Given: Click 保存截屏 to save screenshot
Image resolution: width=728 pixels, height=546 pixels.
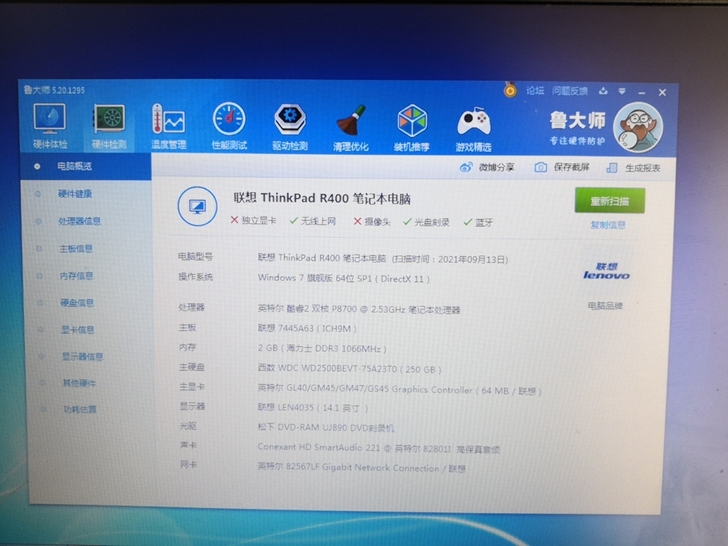Looking at the screenshot, I should (562, 168).
